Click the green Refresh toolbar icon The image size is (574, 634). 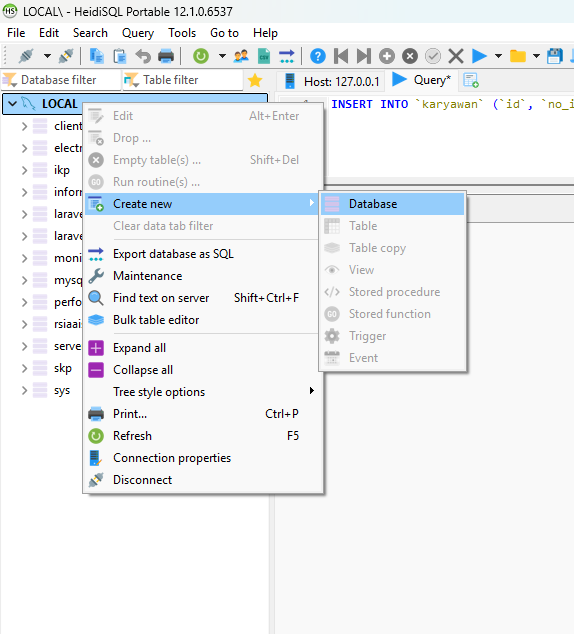point(201,56)
